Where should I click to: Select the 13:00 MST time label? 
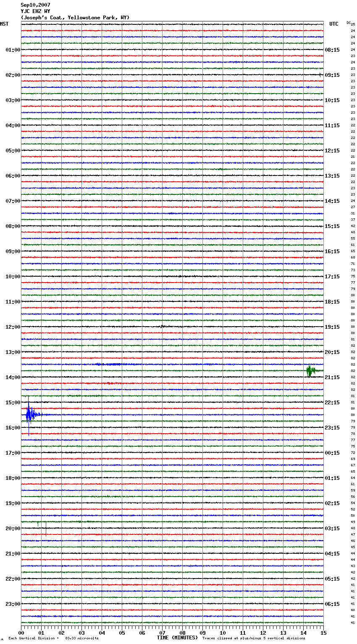pos(13,352)
